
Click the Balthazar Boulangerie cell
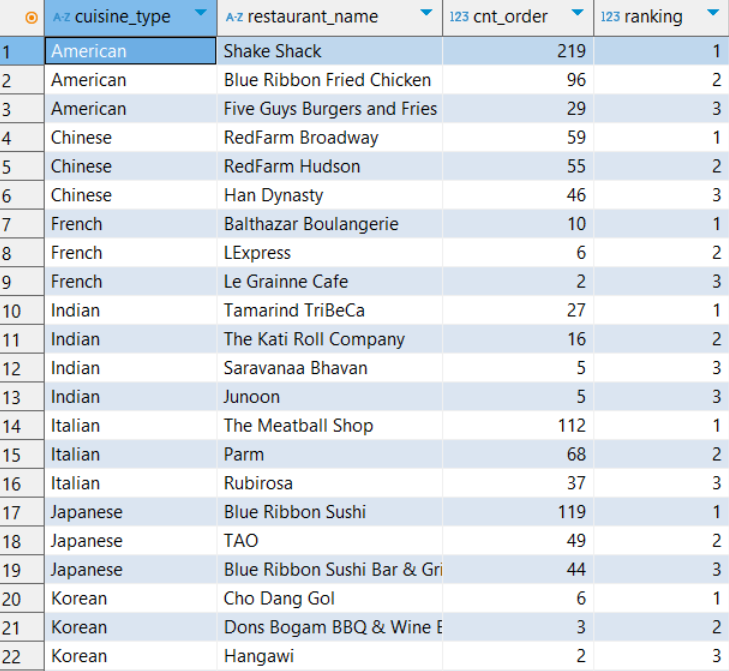click(330, 224)
